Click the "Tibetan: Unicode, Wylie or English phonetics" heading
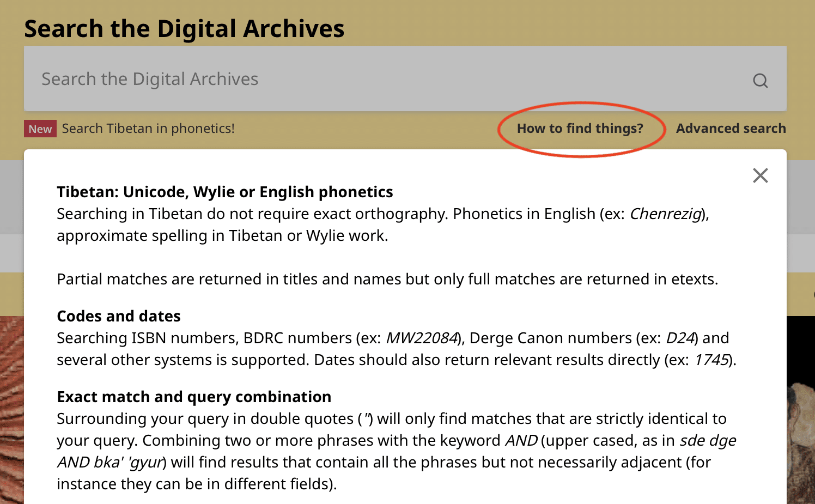This screenshot has width=815, height=504. coord(224,192)
